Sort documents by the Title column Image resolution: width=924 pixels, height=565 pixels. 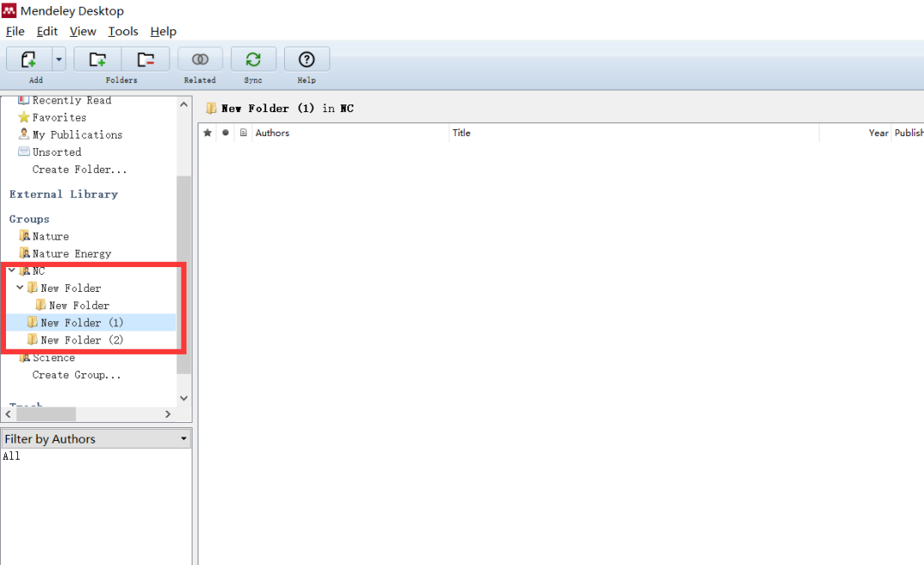click(x=635, y=133)
